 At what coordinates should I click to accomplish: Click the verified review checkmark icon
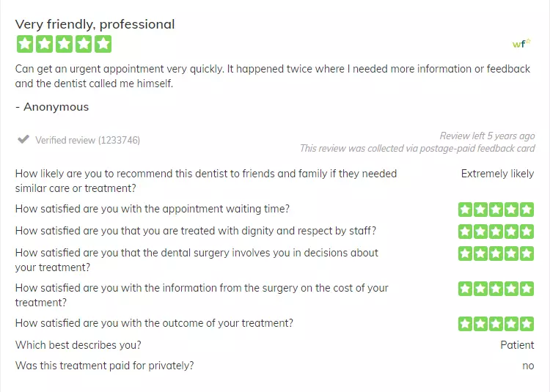click(23, 139)
